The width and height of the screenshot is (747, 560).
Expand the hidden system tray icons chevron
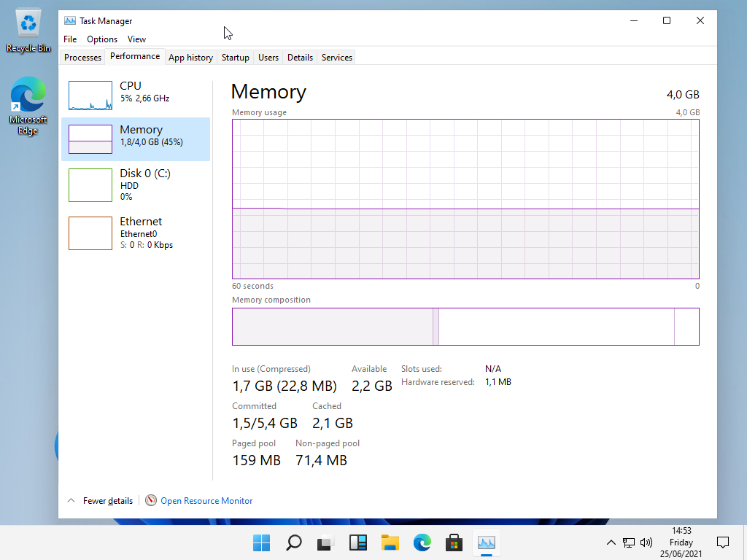click(x=611, y=542)
